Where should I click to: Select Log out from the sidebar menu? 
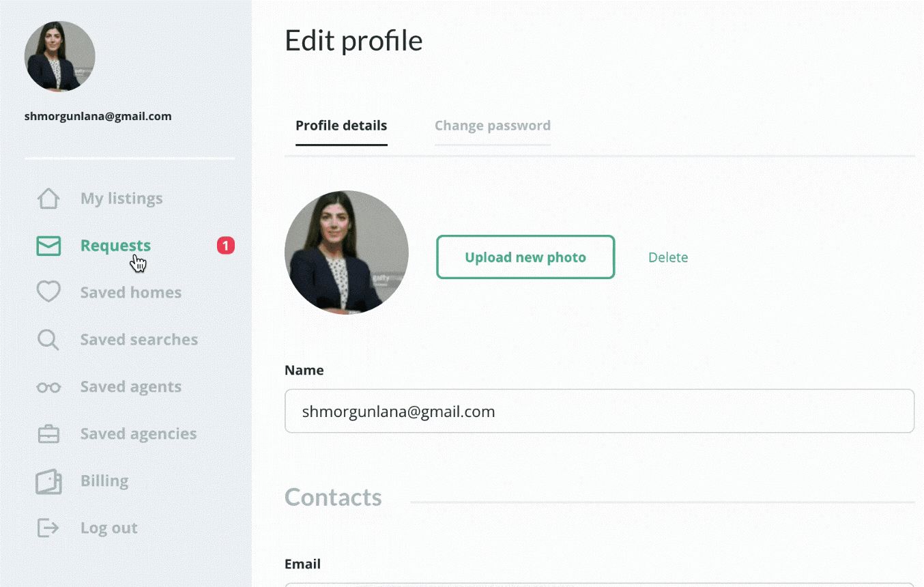[x=109, y=527]
